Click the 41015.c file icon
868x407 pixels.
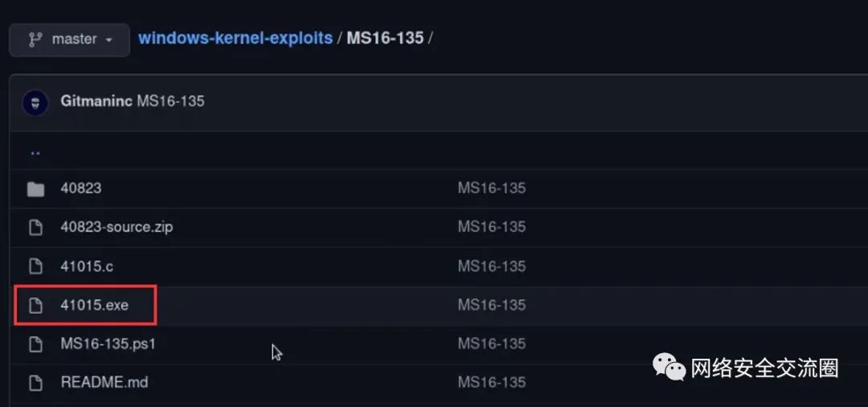35,266
